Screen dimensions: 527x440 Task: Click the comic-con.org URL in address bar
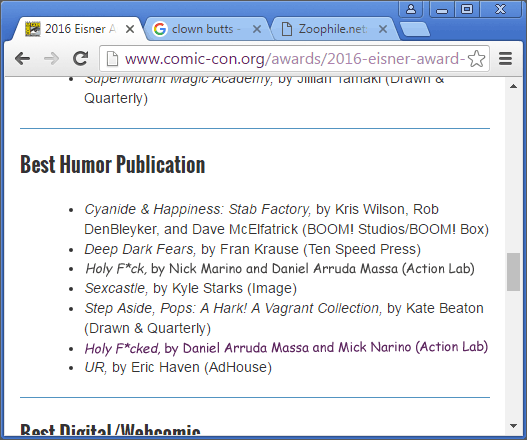tap(295, 59)
